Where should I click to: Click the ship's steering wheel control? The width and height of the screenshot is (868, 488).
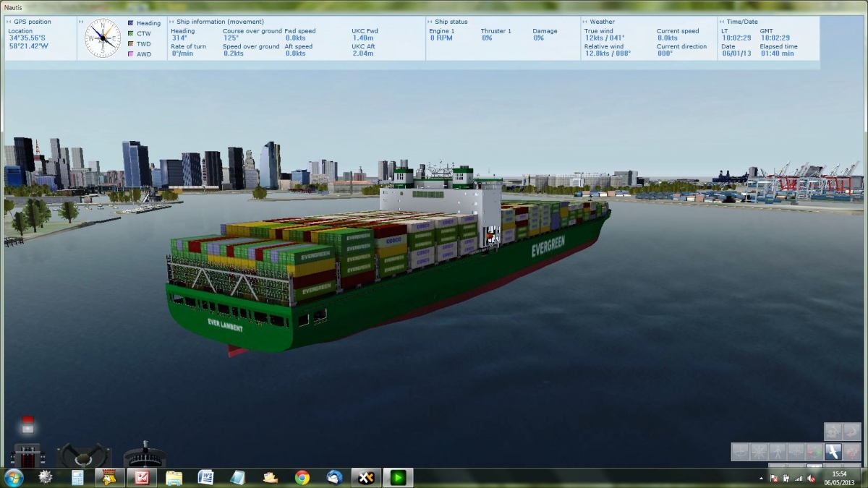tap(85, 455)
